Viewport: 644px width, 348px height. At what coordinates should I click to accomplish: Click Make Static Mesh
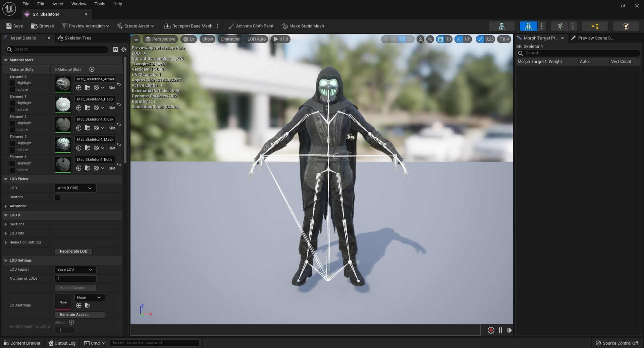click(x=303, y=26)
